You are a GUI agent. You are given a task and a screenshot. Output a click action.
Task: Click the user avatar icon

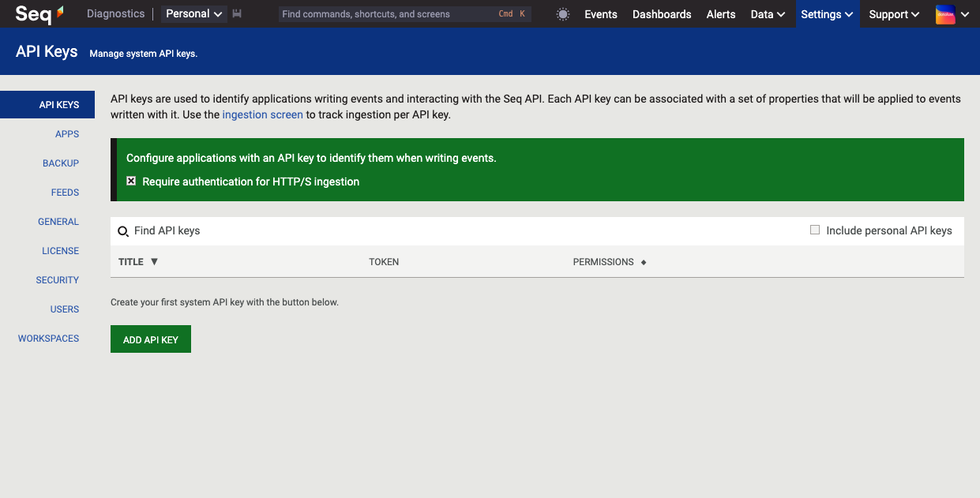(x=945, y=14)
